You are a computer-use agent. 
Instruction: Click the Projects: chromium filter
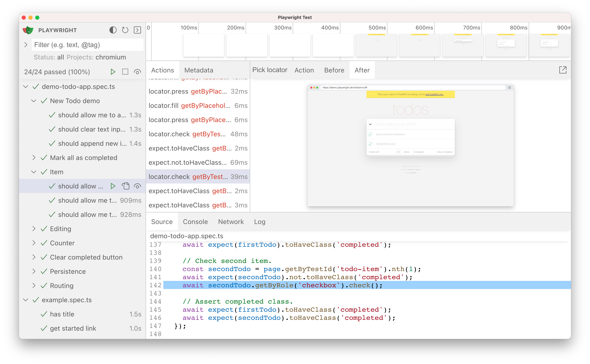[96, 57]
